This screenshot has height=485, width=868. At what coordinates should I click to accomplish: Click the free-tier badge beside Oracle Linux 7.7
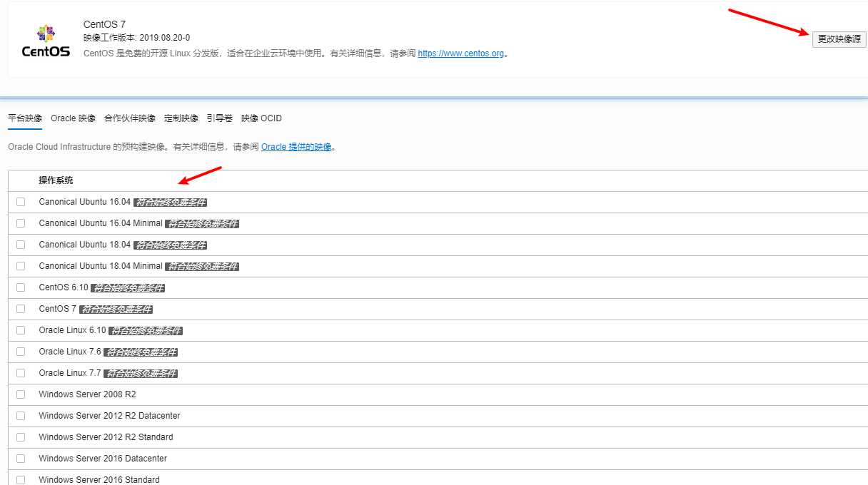pos(141,374)
